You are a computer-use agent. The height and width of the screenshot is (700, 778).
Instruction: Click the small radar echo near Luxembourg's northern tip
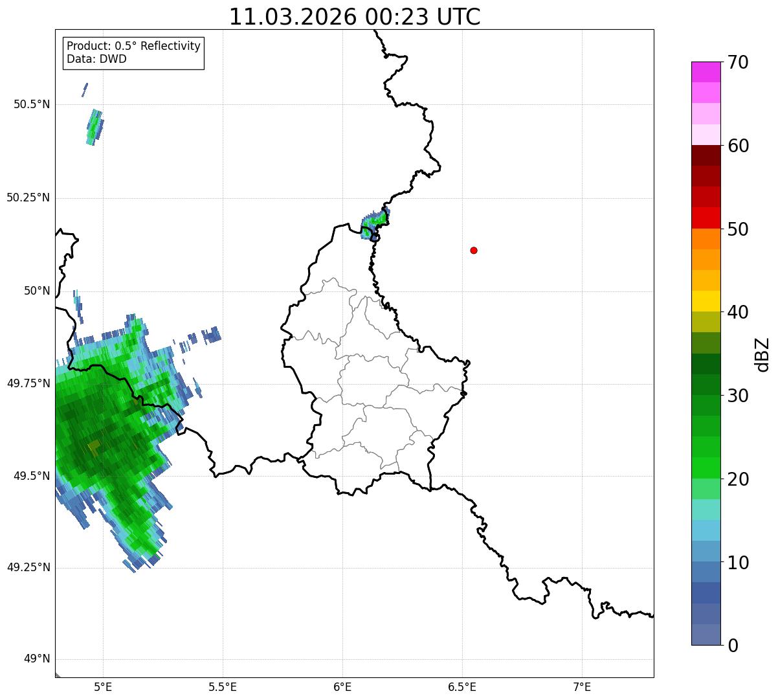click(375, 223)
